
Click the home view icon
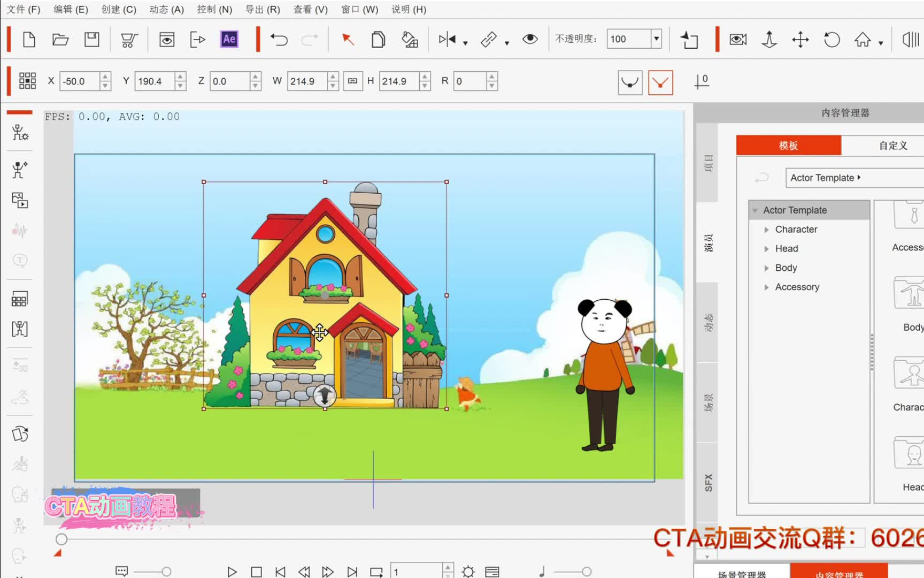(x=863, y=40)
